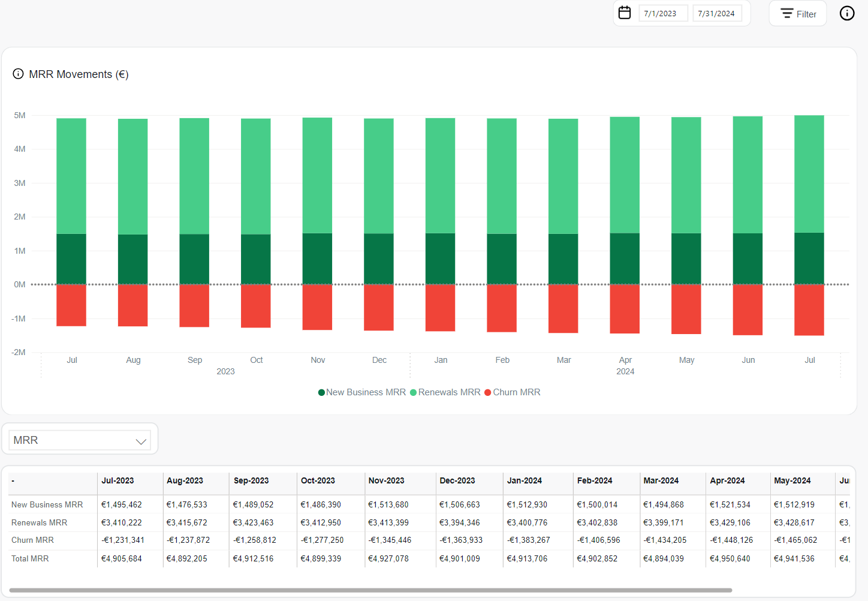The width and height of the screenshot is (868, 601).
Task: Click the Churn MRR row label
Action: click(32, 540)
